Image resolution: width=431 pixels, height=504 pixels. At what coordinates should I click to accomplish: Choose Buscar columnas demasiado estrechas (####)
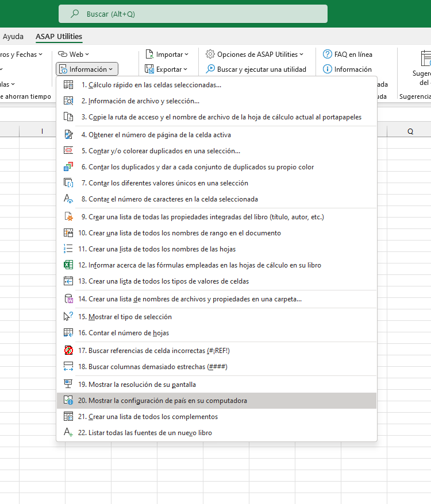pos(216,367)
